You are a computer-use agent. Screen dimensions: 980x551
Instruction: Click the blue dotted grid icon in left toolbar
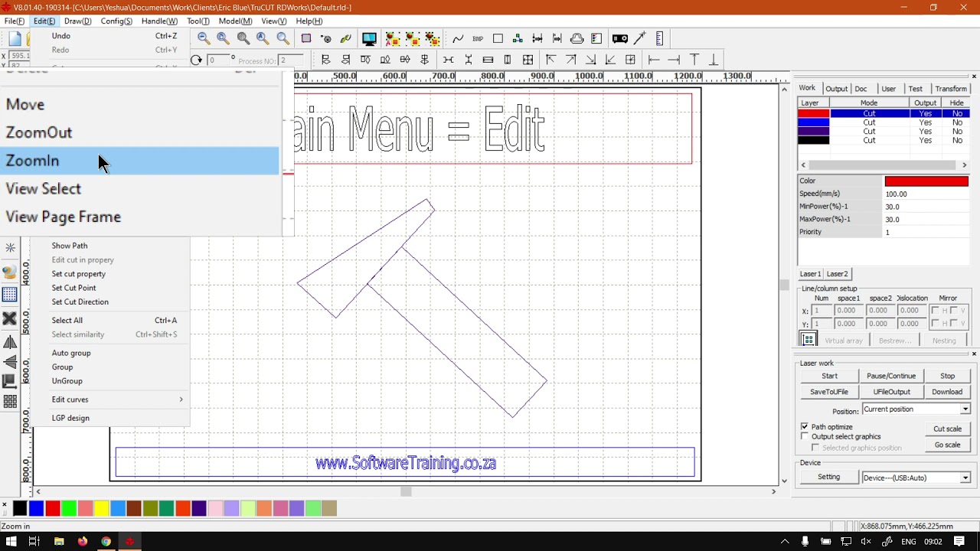[10, 295]
